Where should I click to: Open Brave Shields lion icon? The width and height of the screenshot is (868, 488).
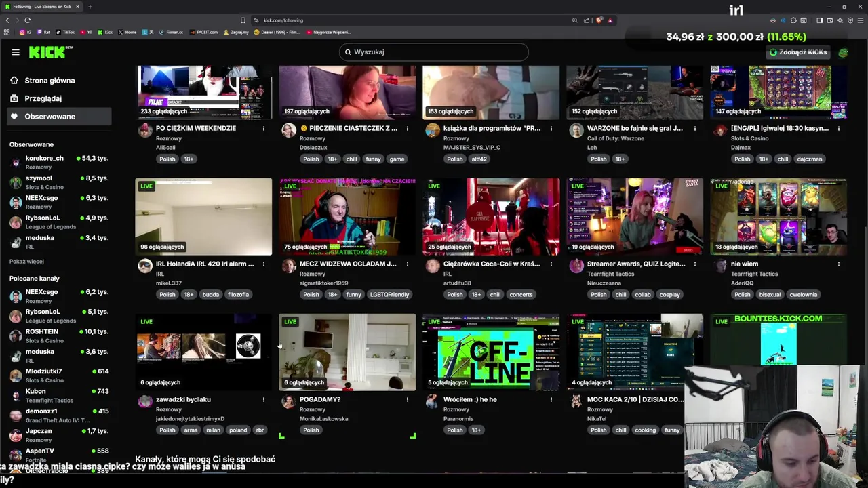tap(599, 20)
